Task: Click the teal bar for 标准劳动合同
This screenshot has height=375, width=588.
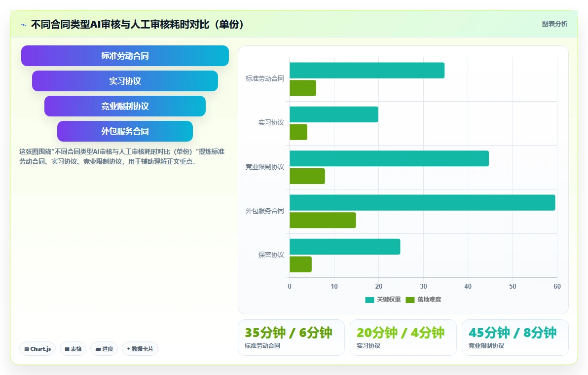Action: pyautogui.click(x=367, y=71)
